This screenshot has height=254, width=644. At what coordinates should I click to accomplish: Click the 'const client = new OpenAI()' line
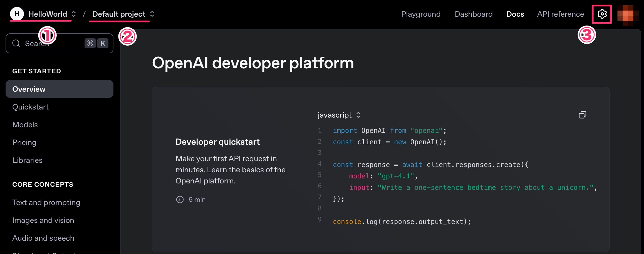pos(390,142)
